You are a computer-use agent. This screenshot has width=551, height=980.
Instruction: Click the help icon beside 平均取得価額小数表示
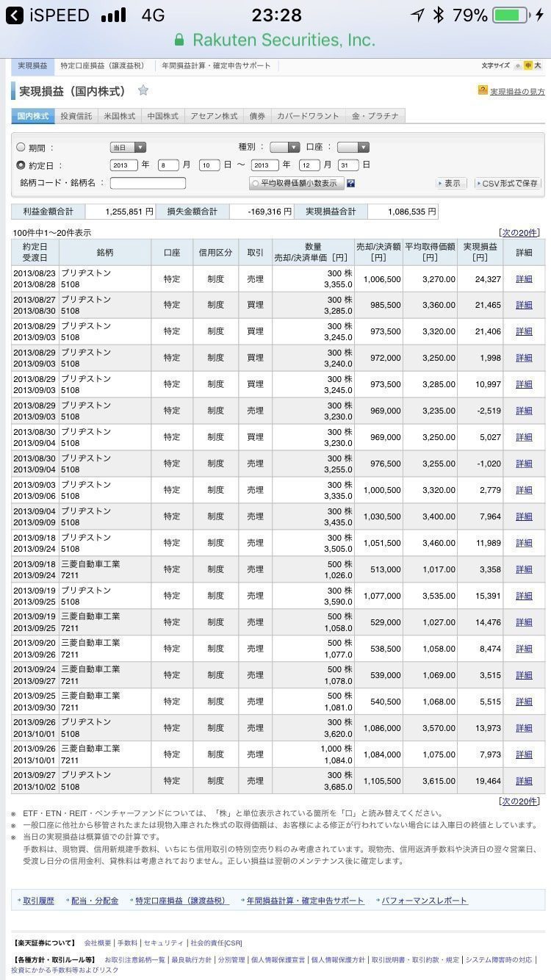click(x=350, y=183)
